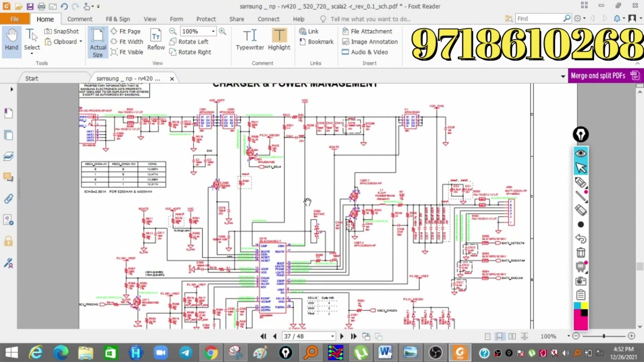This screenshot has width=644, height=362.
Task: Open the File menu
Action: (15, 19)
